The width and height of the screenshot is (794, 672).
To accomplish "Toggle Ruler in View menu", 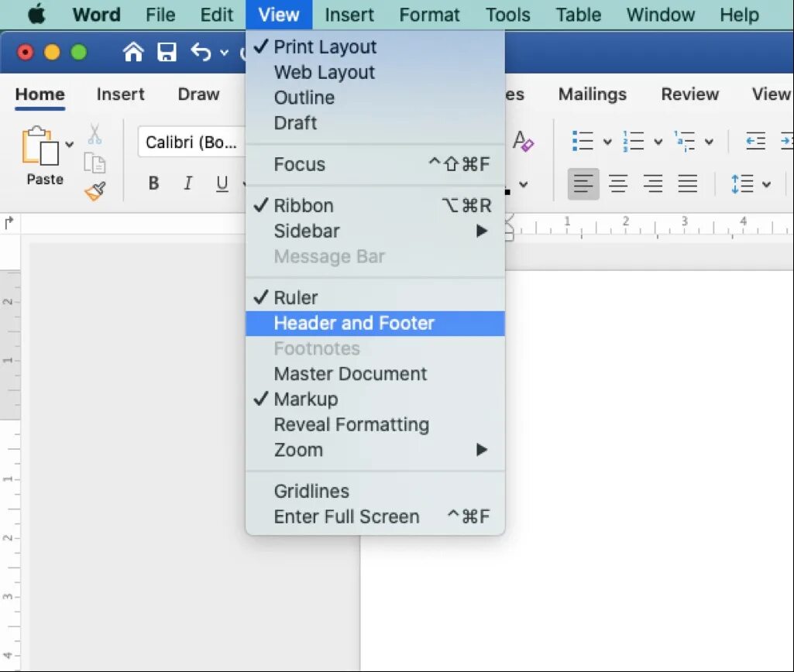I will 375,297.
